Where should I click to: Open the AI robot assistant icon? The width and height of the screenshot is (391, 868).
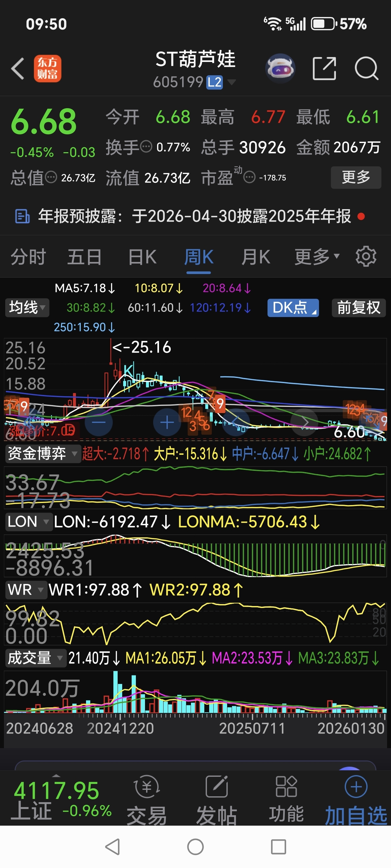(280, 68)
